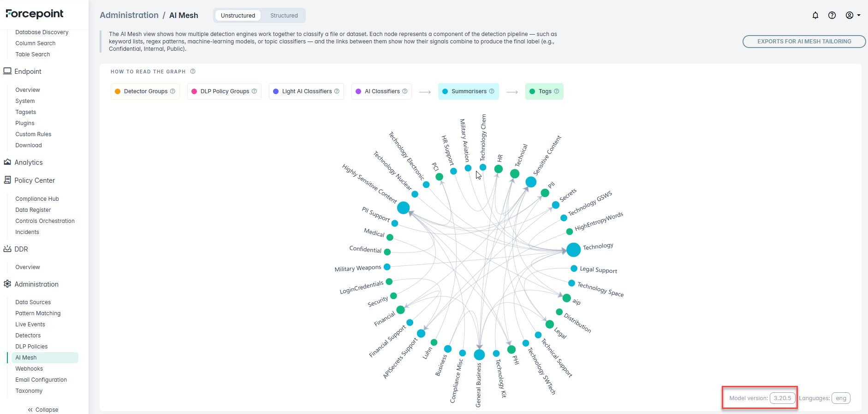The width and height of the screenshot is (868, 414).
Task: Click the Administration gear icon in sidebar
Action: click(x=7, y=284)
